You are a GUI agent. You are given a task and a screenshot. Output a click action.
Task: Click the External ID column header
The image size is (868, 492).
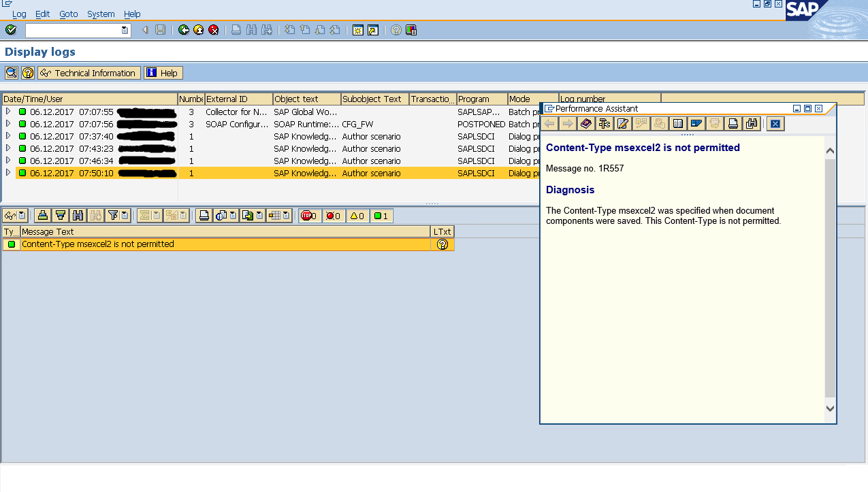[239, 99]
